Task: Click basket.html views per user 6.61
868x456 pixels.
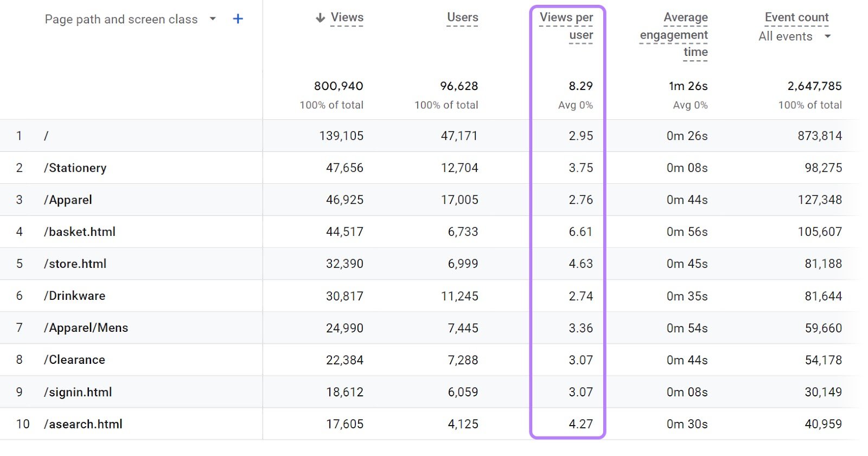Action: click(580, 232)
